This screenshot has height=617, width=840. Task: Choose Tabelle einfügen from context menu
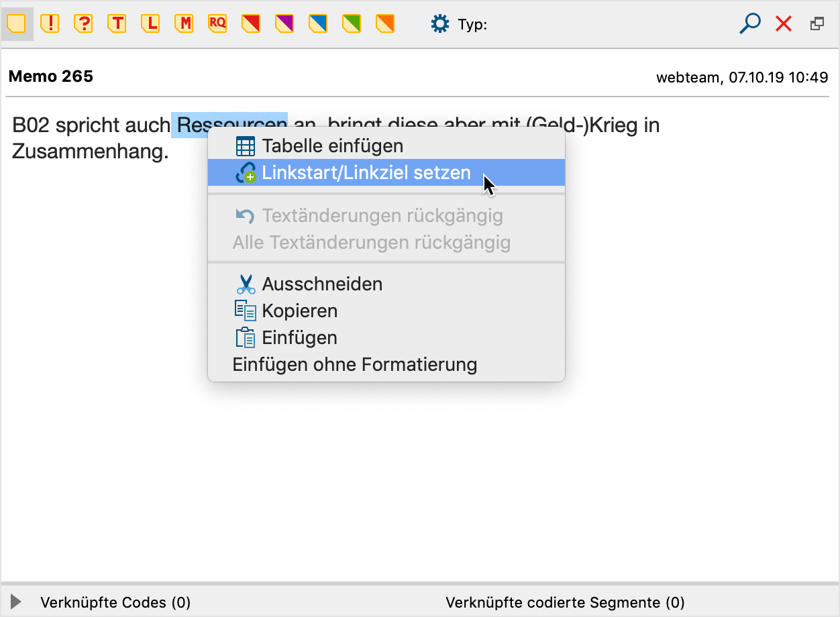(x=386, y=146)
